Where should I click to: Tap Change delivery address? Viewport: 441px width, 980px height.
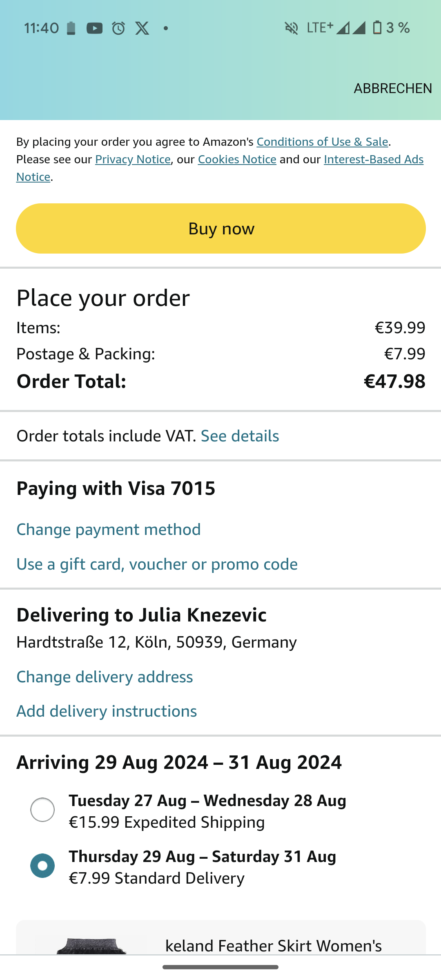coord(105,677)
